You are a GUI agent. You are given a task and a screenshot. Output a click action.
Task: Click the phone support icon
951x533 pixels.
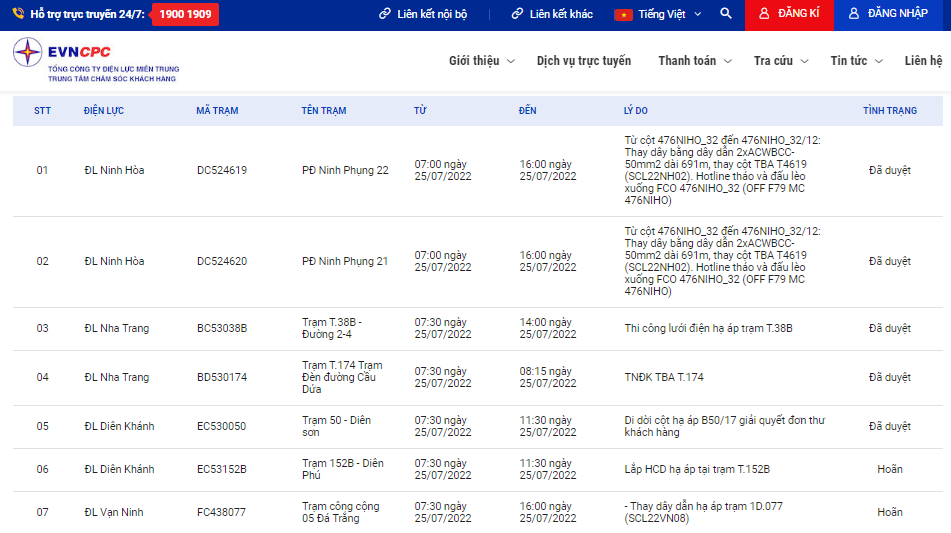[18, 14]
